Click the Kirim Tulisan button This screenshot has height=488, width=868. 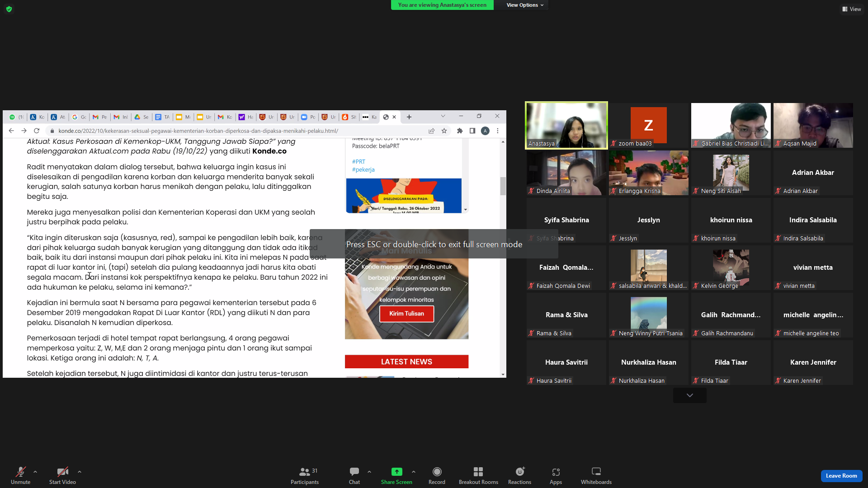pyautogui.click(x=406, y=314)
